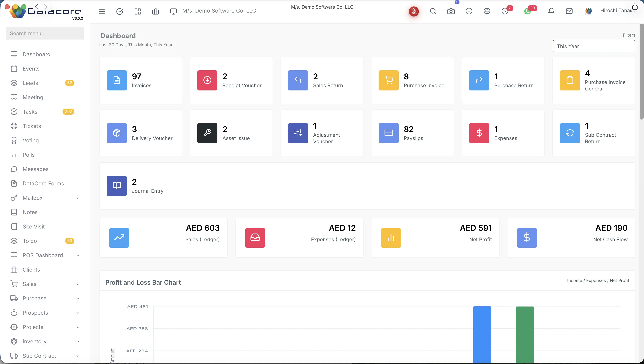The height and width of the screenshot is (364, 644).
Task: Open Polls in the sidebar
Action: pos(29,155)
